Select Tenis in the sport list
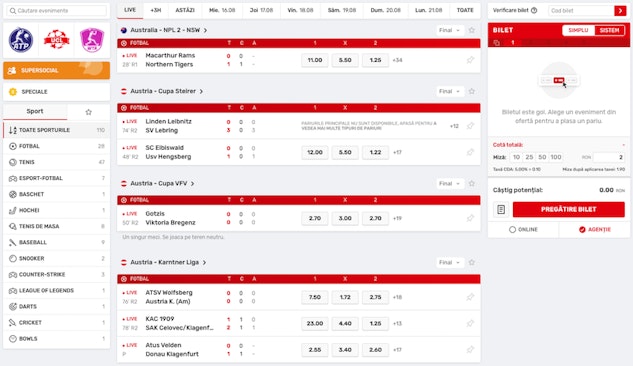This screenshot has width=633, height=366. [x=57, y=162]
